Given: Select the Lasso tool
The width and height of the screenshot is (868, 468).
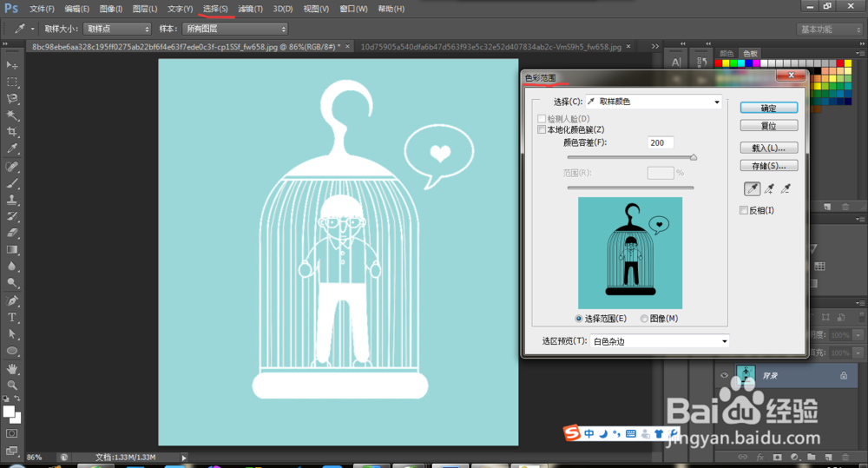Looking at the screenshot, I should [11, 99].
